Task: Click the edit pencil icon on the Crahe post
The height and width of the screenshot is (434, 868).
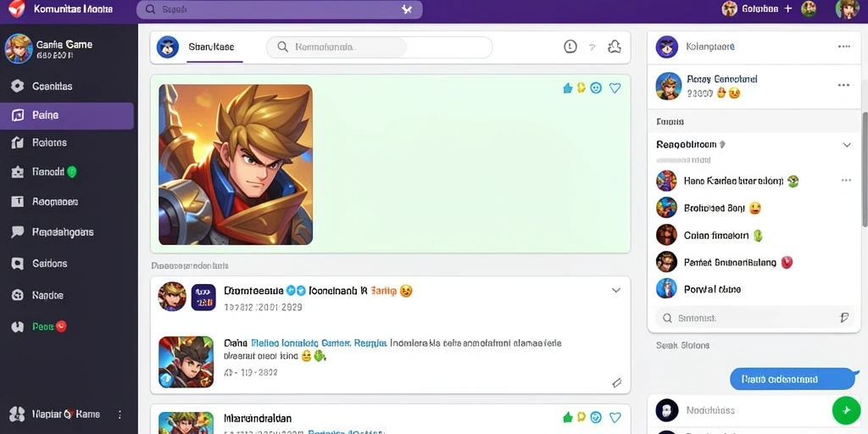Action: (x=617, y=382)
